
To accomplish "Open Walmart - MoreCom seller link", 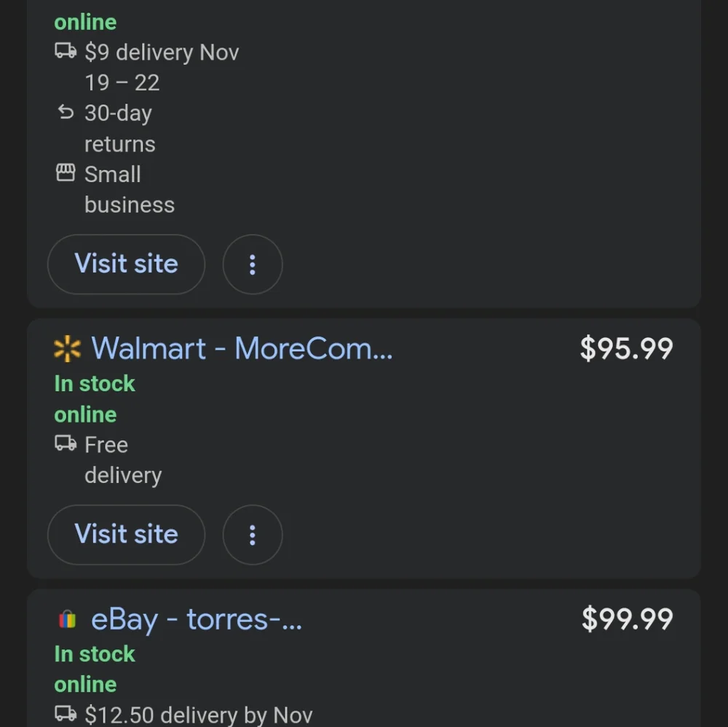I will (x=242, y=348).
